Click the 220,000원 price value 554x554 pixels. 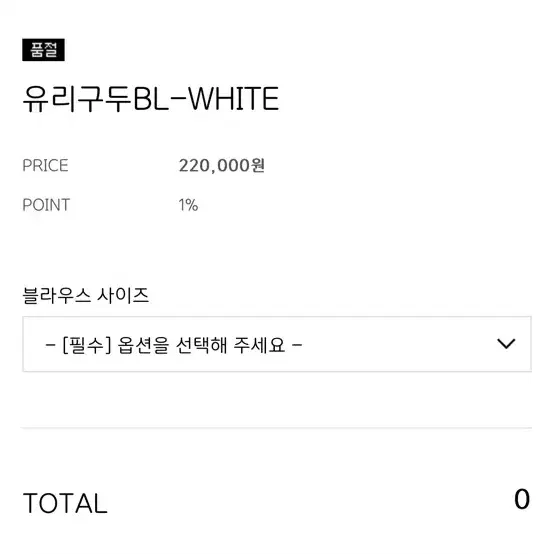click(222, 165)
